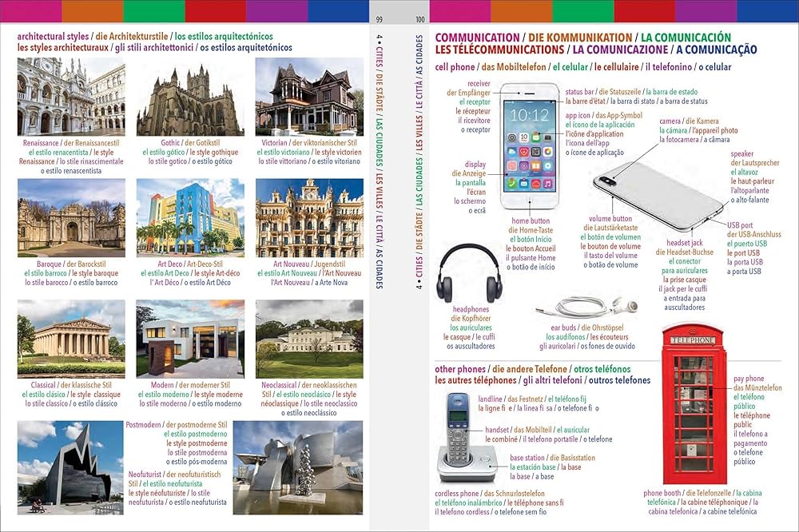Click the 'headphones' caption
Viewport: 799px width, 532px height.
pyautogui.click(x=471, y=309)
